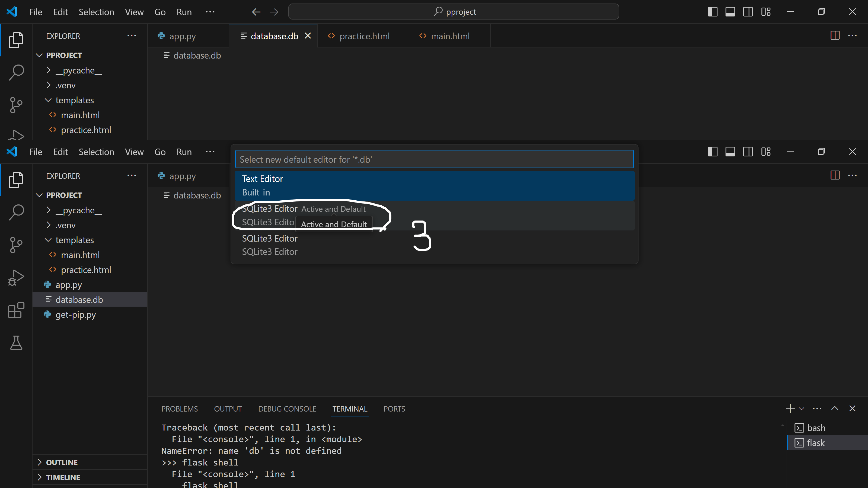868x488 pixels.
Task: Customize layout in the upper window title bar
Action: (765, 12)
